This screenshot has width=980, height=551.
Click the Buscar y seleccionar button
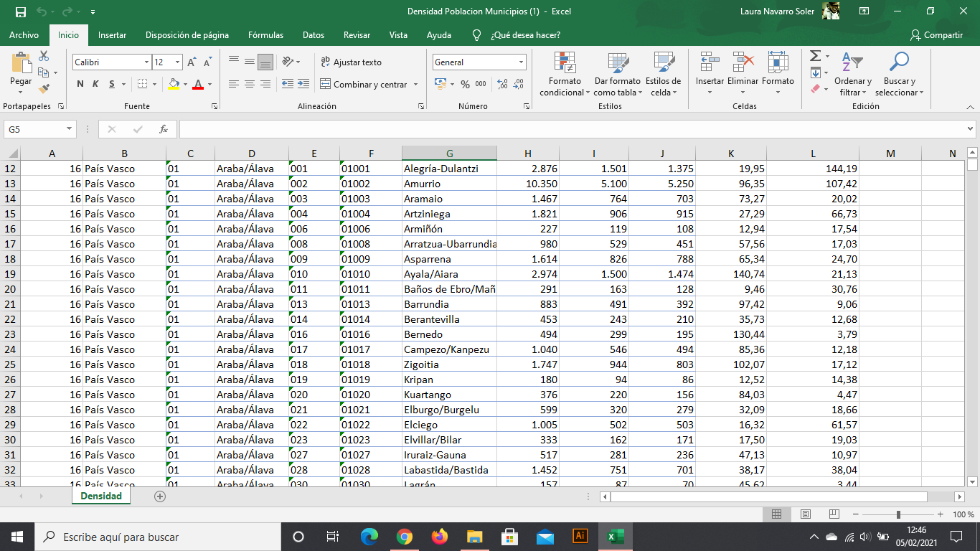click(x=899, y=75)
